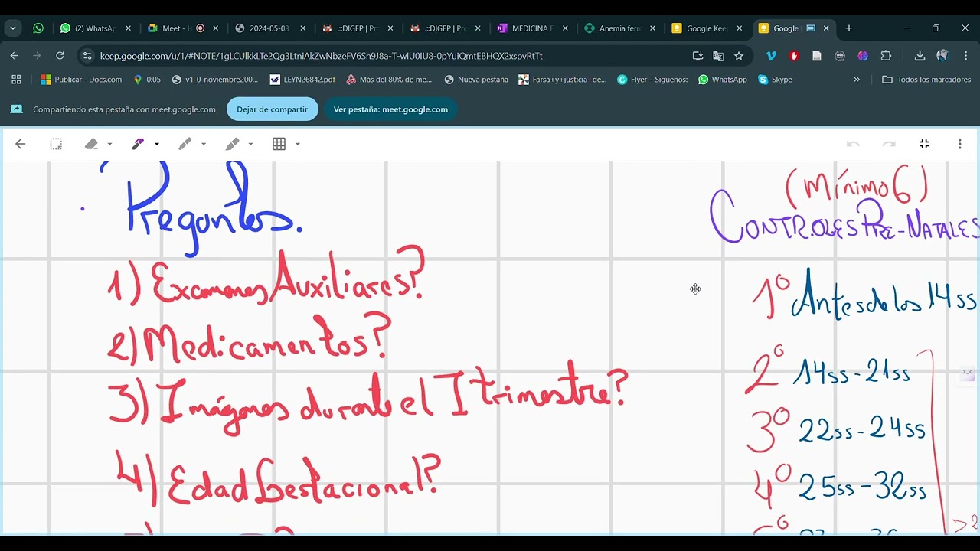This screenshot has height=551, width=980.
Task: Open Chrome three-dot menu
Action: pyautogui.click(x=965, y=56)
